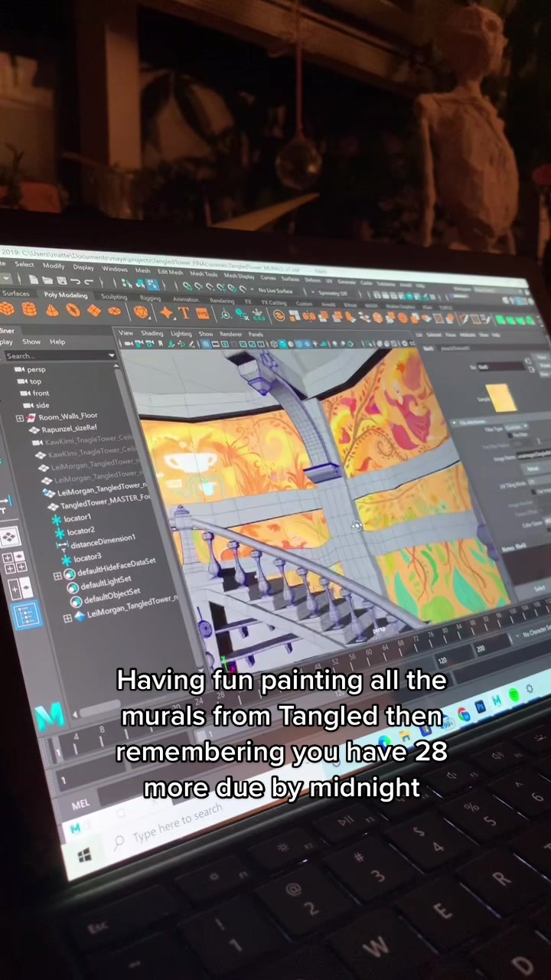This screenshot has height=980, width=551.
Task: Select defaultObjectSet in Outliner
Action: point(112,595)
